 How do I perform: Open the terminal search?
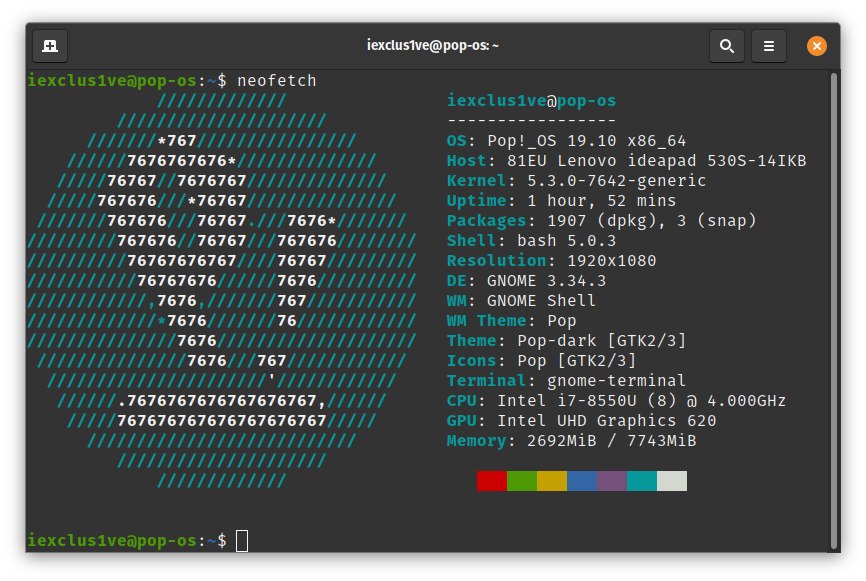click(726, 46)
